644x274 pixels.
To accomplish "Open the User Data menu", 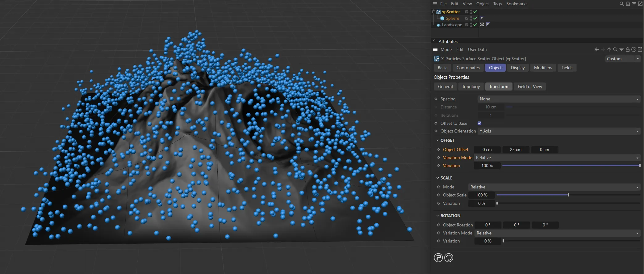I will 477,49.
